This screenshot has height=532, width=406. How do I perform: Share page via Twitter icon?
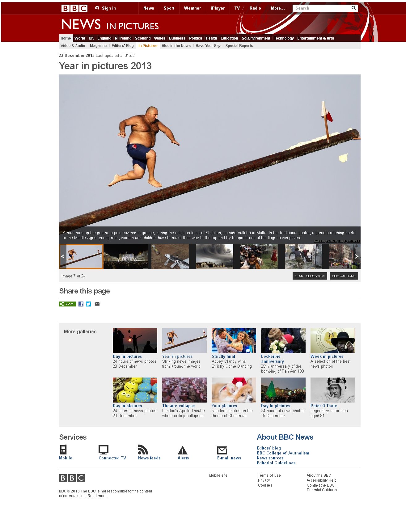coord(88,304)
